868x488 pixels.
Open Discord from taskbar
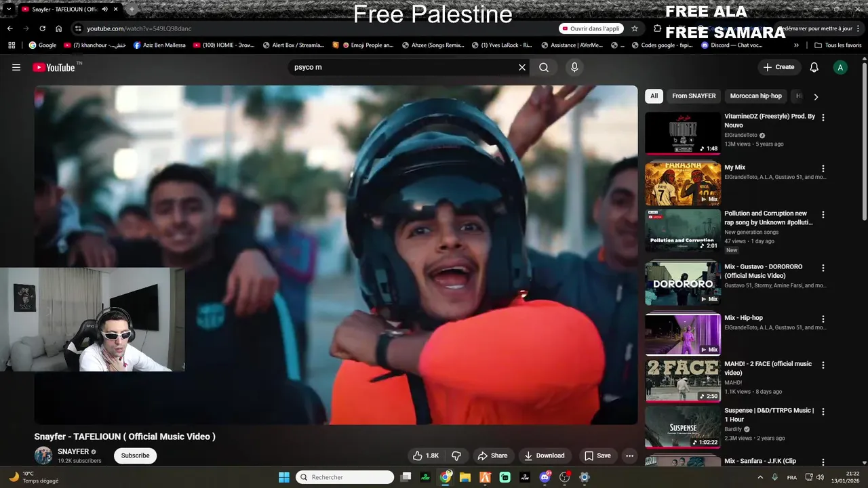tap(545, 477)
